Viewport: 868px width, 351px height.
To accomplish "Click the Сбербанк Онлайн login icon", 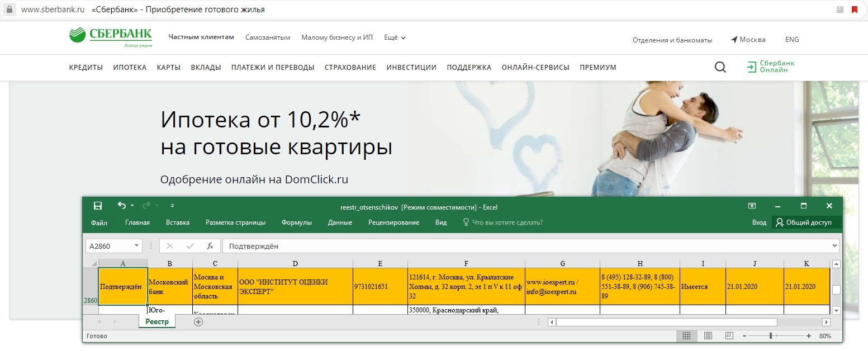I will 751,67.
